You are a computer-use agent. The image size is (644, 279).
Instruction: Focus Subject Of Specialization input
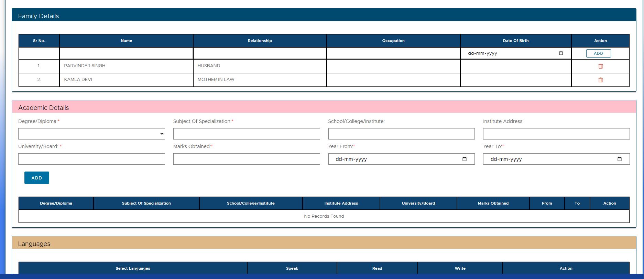[x=247, y=134]
